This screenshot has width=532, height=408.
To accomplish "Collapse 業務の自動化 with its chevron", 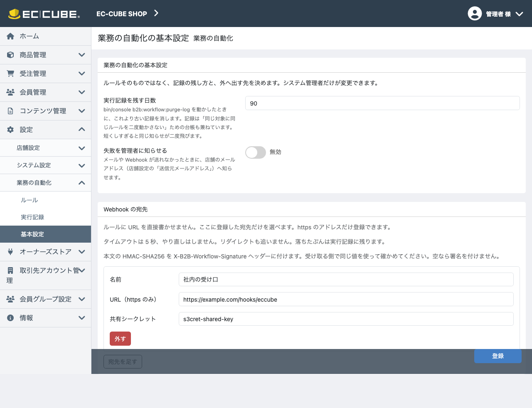I will (82, 183).
